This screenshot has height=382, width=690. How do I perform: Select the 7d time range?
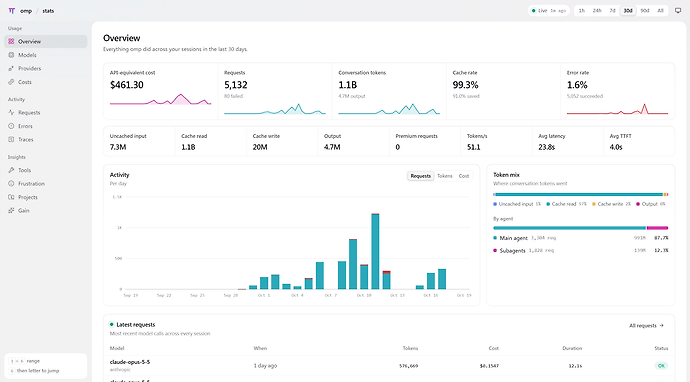click(612, 11)
